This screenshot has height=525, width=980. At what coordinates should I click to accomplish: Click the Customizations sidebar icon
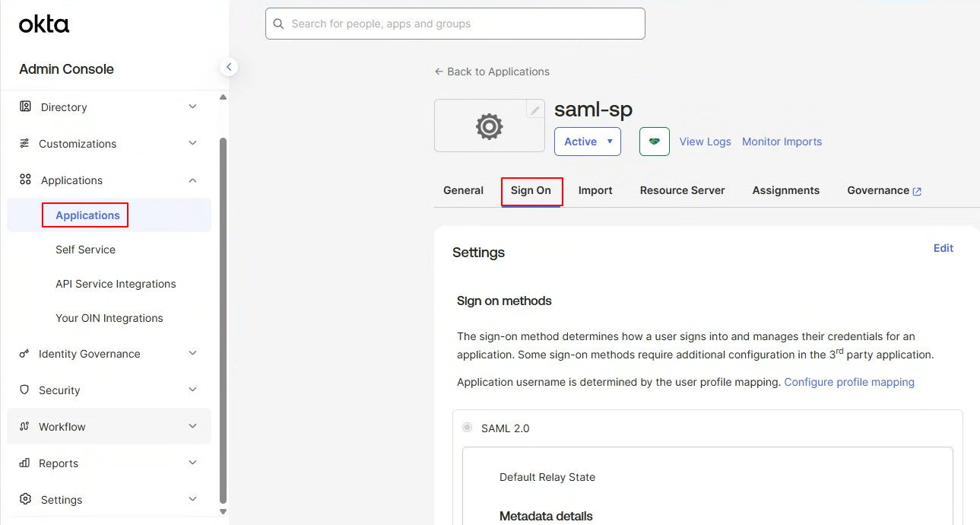tap(25, 143)
